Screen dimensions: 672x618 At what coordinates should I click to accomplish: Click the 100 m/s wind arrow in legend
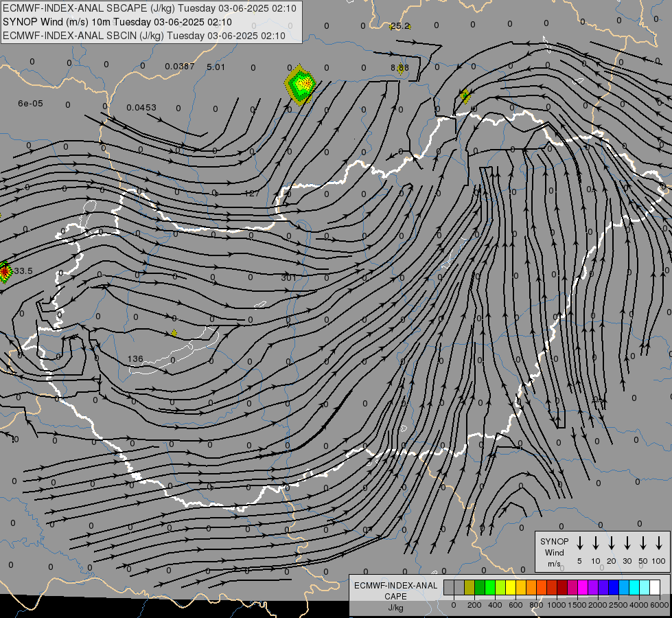coord(659,542)
